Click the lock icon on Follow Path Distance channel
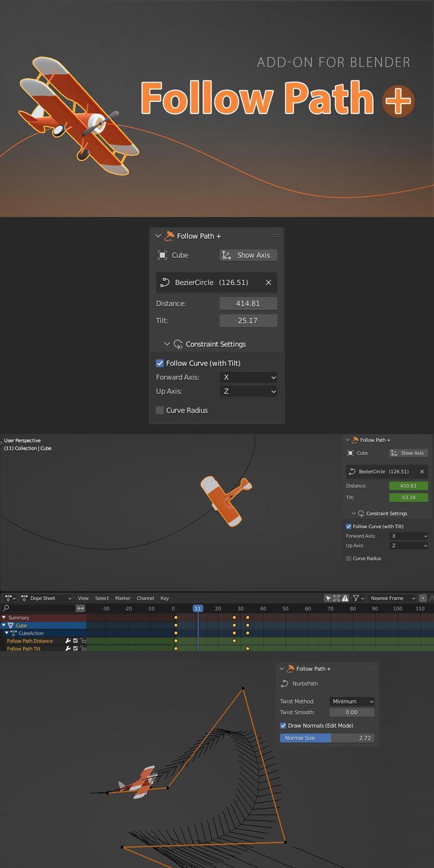 pos(83,641)
